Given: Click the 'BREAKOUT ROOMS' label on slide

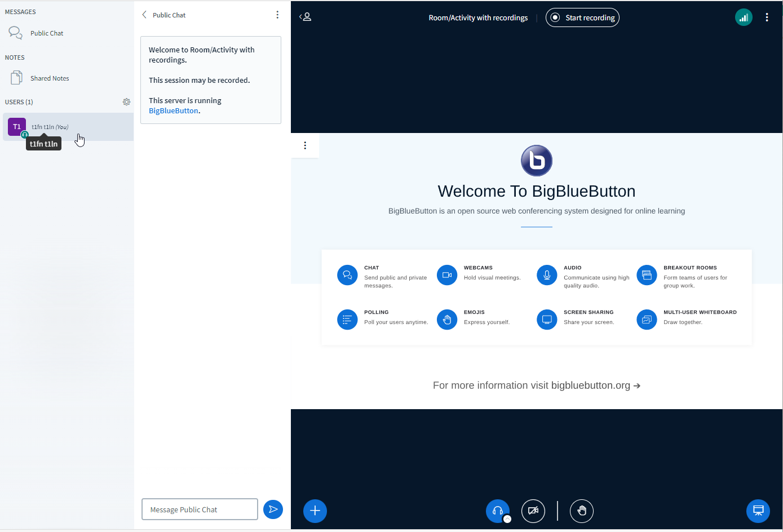Looking at the screenshot, I should (x=690, y=268).
